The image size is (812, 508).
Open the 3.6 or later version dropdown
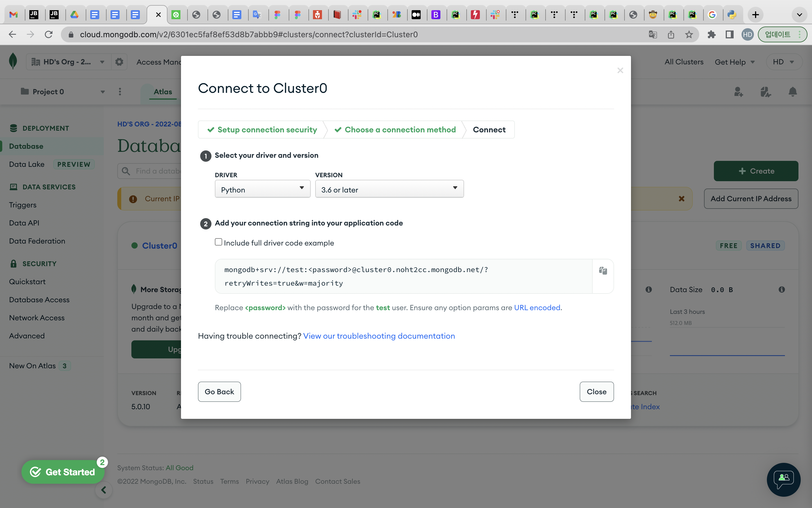[389, 189]
